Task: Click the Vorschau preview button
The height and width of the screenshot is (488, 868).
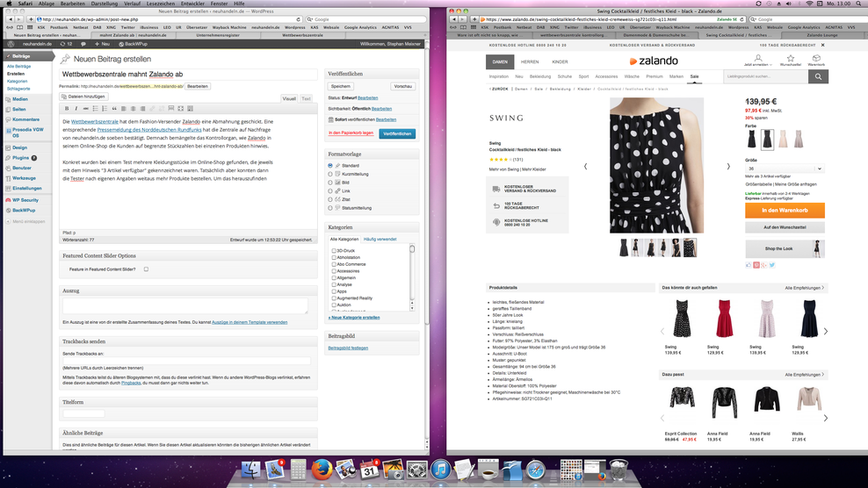Action: tap(403, 86)
